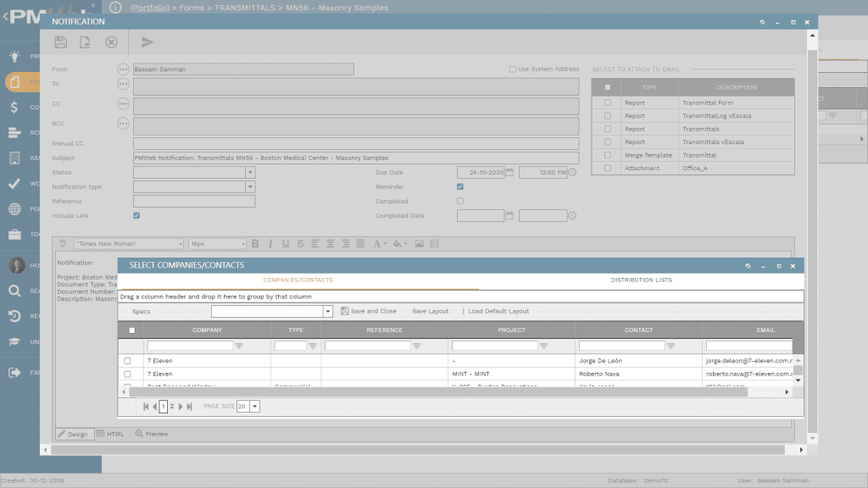Open the CC contact picker ellipsis

[123, 104]
